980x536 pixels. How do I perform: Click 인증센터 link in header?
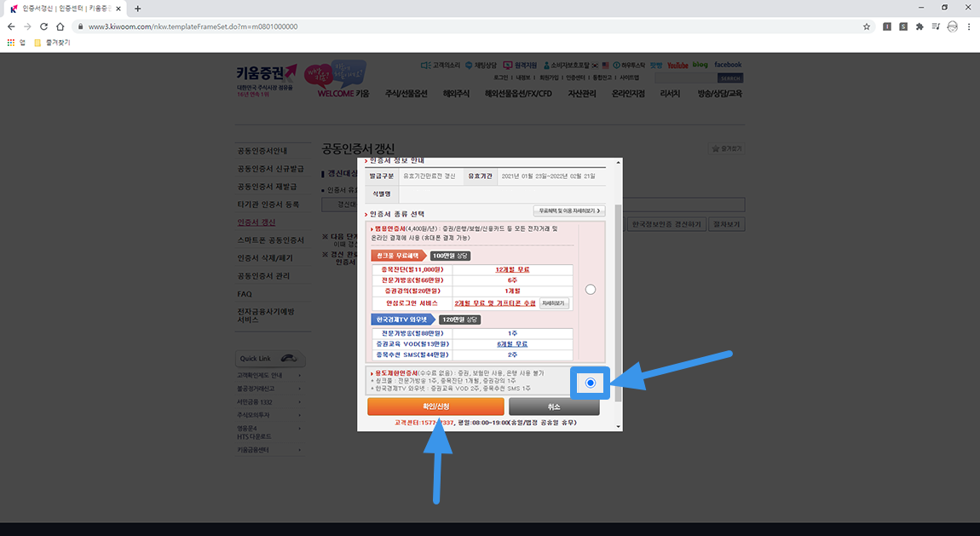(575, 78)
